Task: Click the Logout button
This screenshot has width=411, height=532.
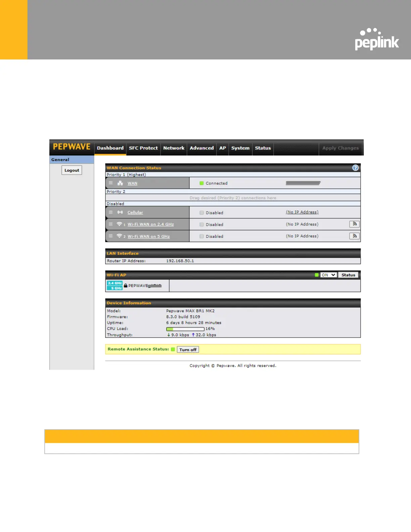Action: 72,170
